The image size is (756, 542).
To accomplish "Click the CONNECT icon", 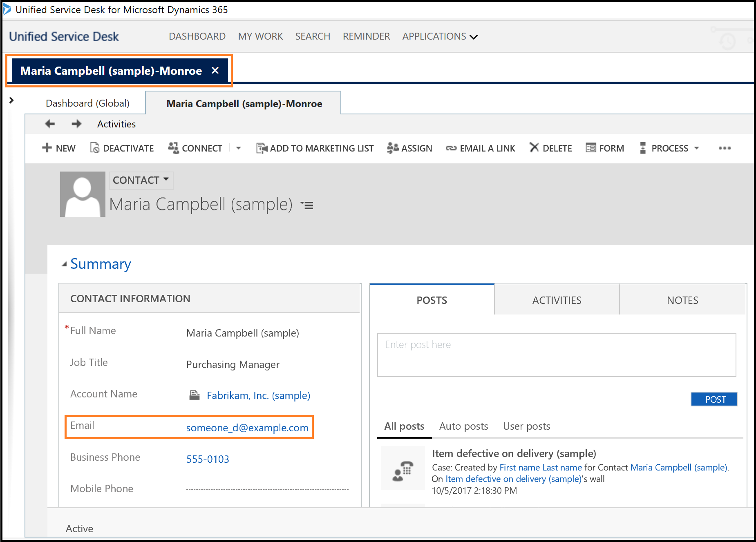I will (173, 148).
